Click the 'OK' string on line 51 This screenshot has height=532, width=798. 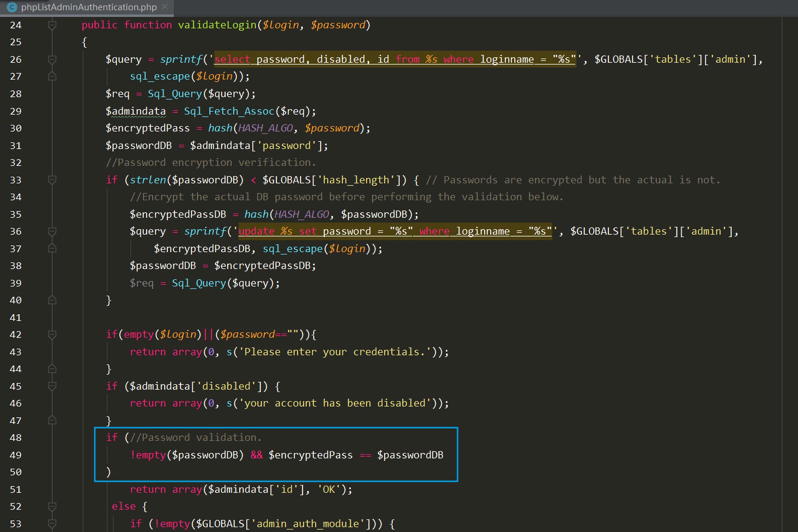pyautogui.click(x=329, y=489)
